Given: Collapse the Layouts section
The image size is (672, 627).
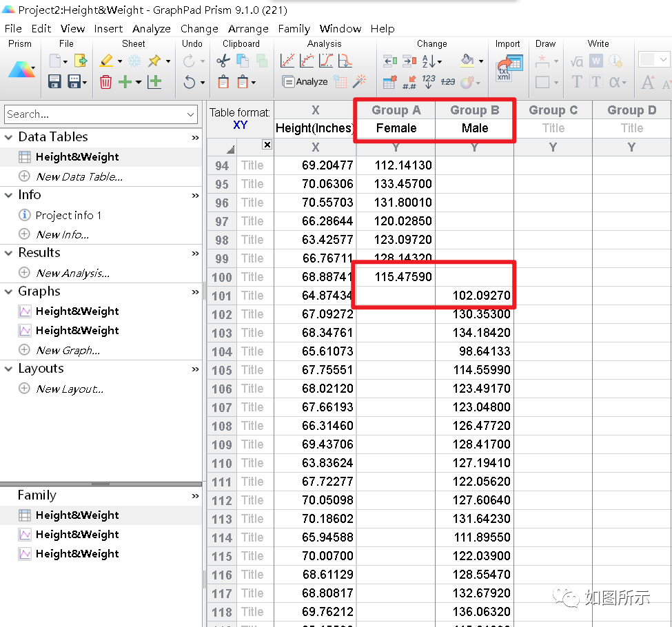Looking at the screenshot, I should click(8, 369).
